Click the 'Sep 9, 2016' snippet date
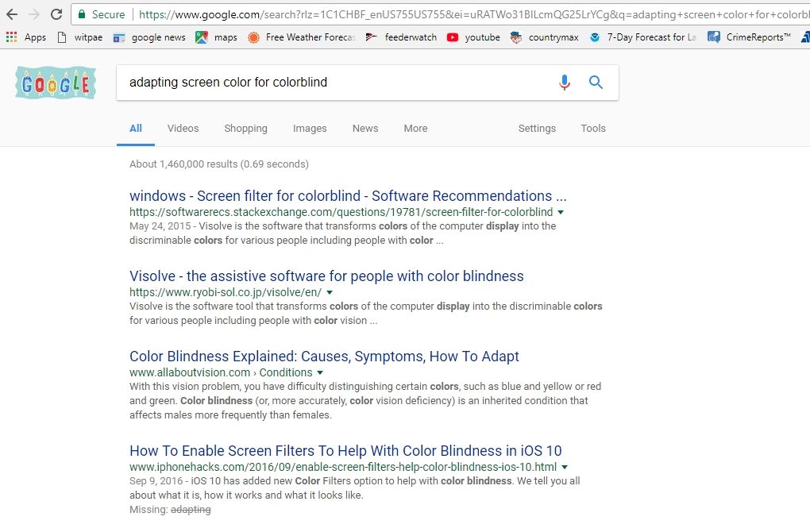Viewport: 810px width, 532px height. pos(156,481)
